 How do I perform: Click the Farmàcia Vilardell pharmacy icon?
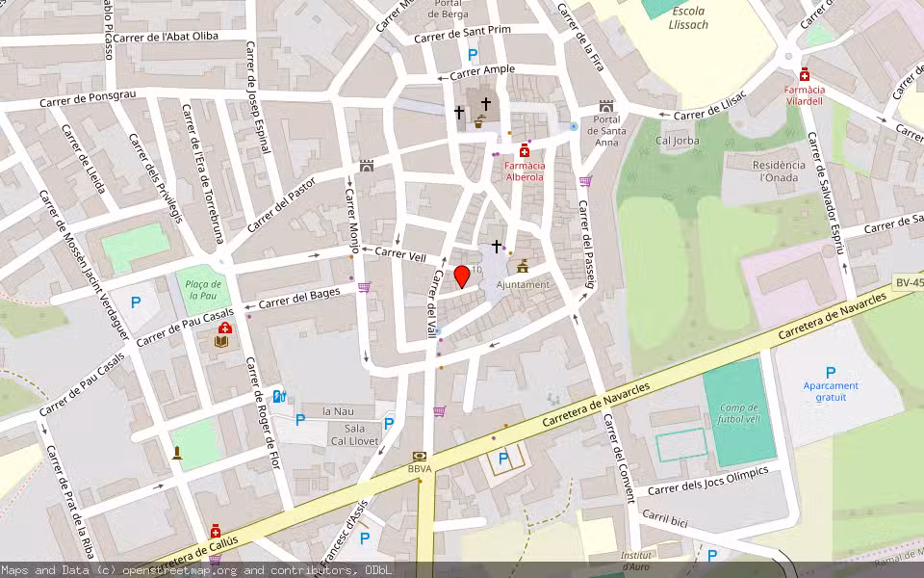click(x=805, y=74)
